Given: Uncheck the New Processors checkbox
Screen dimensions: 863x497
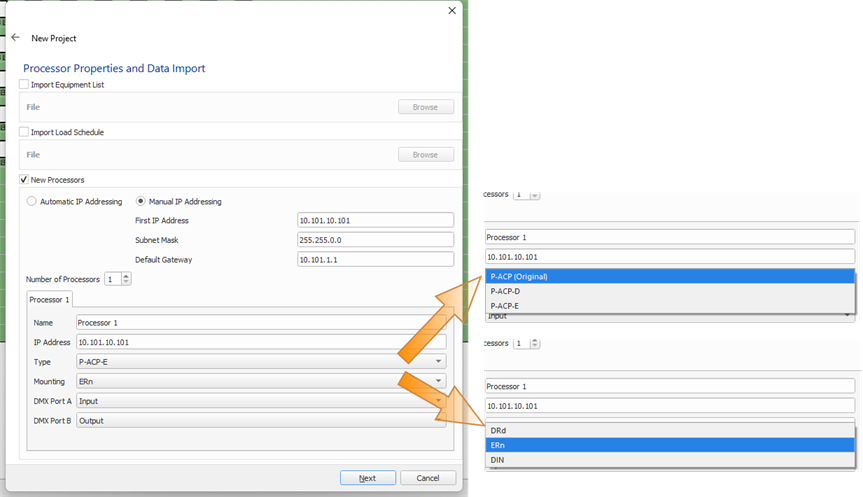Looking at the screenshot, I should (x=25, y=179).
